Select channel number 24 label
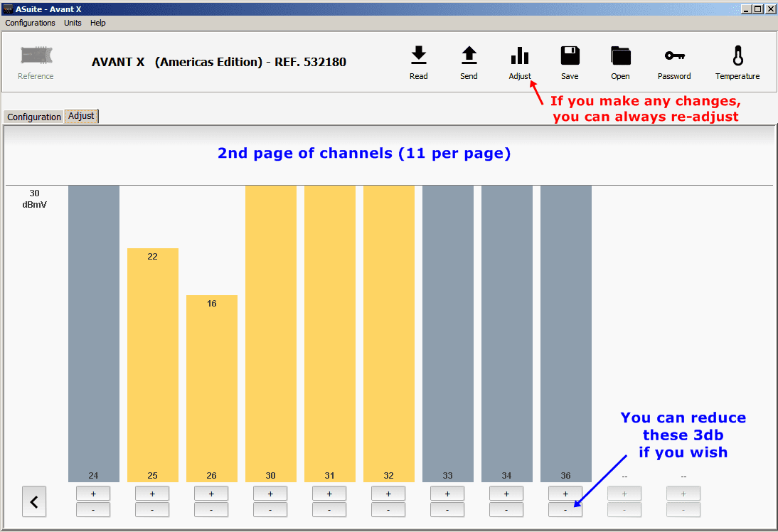The image size is (778, 532). [x=93, y=475]
